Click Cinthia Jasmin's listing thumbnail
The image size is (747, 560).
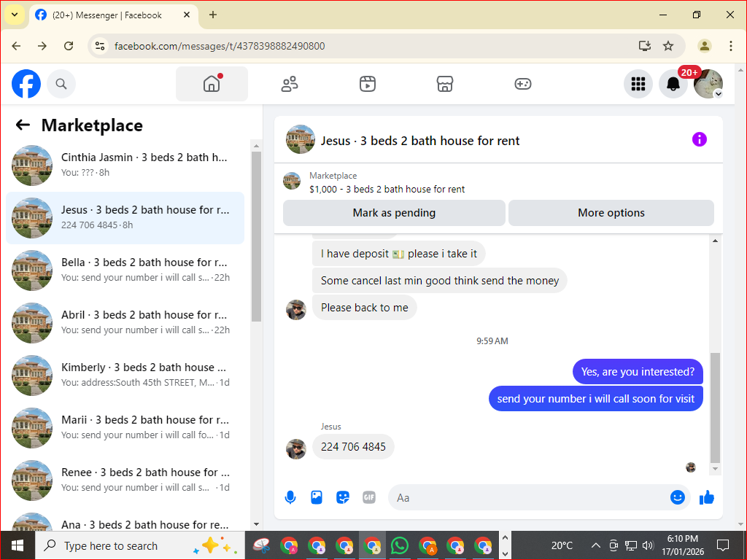coord(32,166)
